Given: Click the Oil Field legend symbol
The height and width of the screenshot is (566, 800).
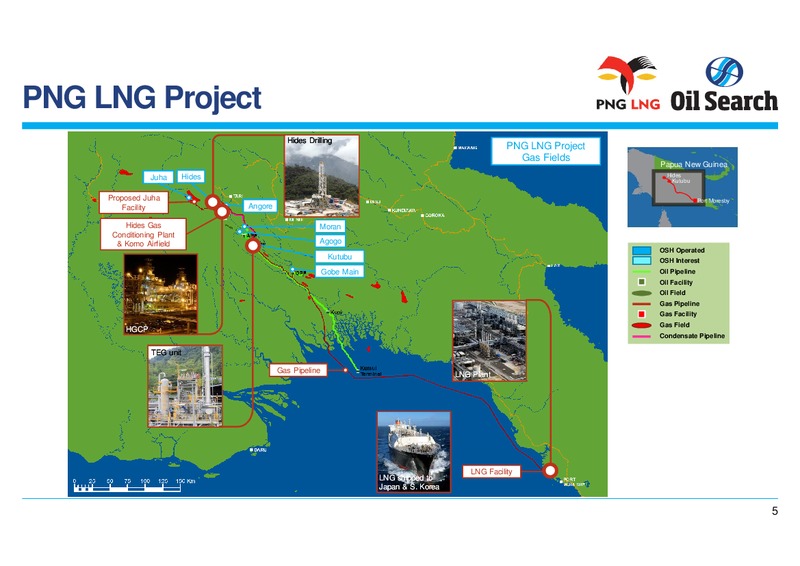Looking at the screenshot, I should point(641,293).
